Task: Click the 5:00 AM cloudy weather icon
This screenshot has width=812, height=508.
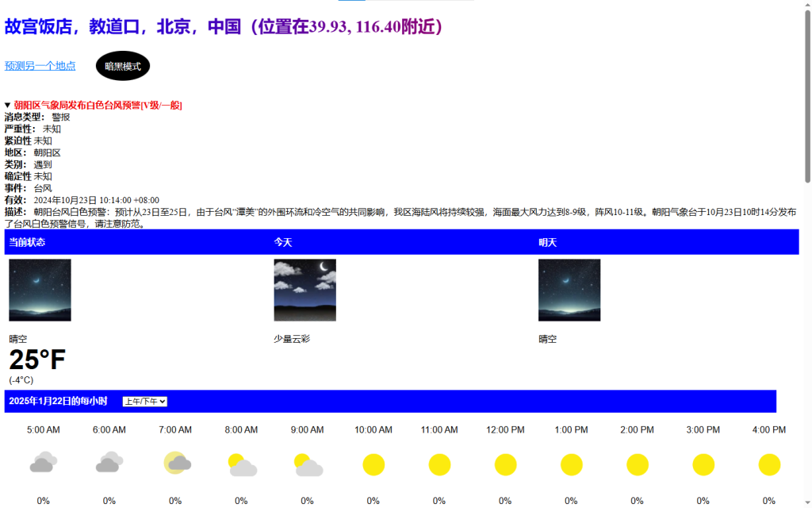Action: (x=44, y=463)
